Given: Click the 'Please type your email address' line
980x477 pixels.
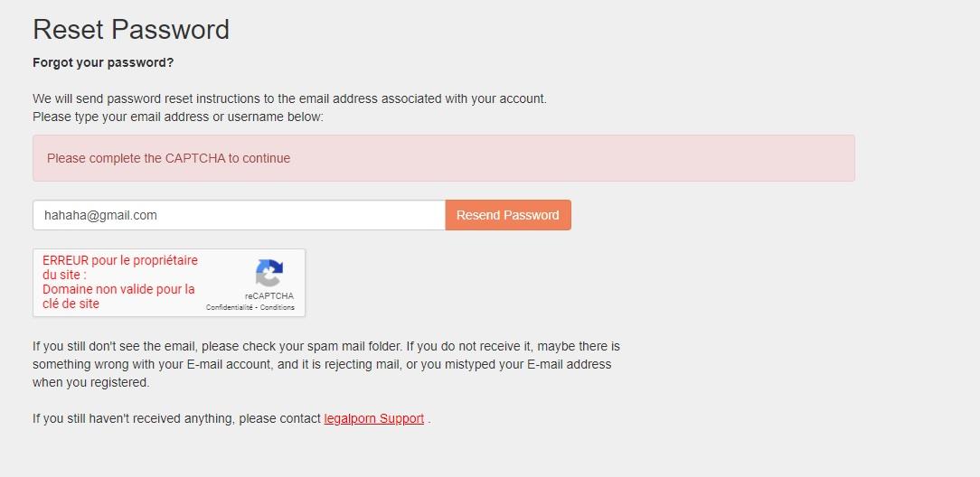Looking at the screenshot, I should tap(177, 117).
